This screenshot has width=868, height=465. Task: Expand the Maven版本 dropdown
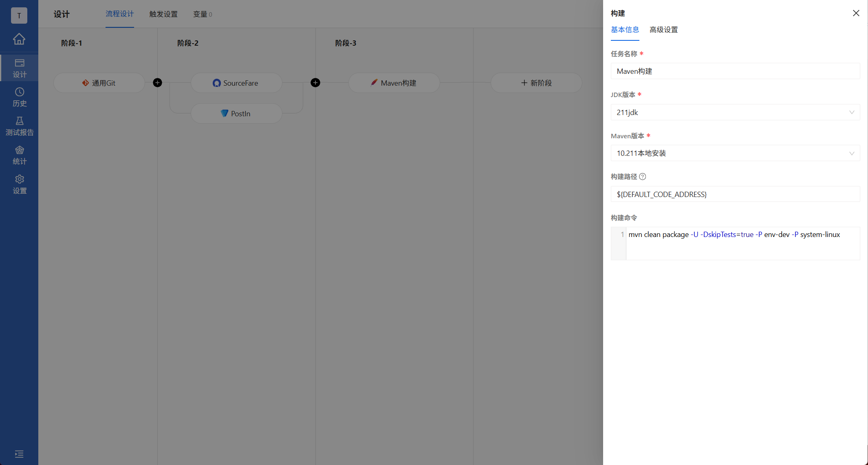pyautogui.click(x=735, y=153)
